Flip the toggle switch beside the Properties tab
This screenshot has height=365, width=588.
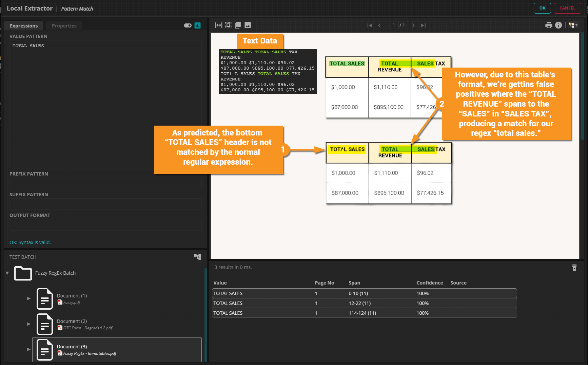pyautogui.click(x=188, y=25)
